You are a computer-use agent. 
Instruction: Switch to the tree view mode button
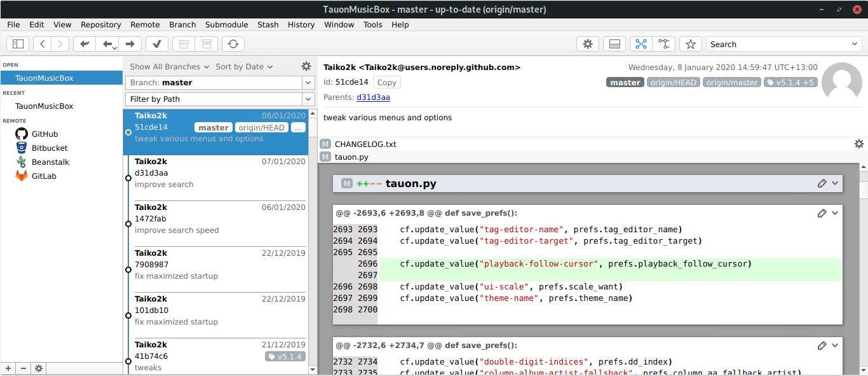pyautogui.click(x=663, y=44)
